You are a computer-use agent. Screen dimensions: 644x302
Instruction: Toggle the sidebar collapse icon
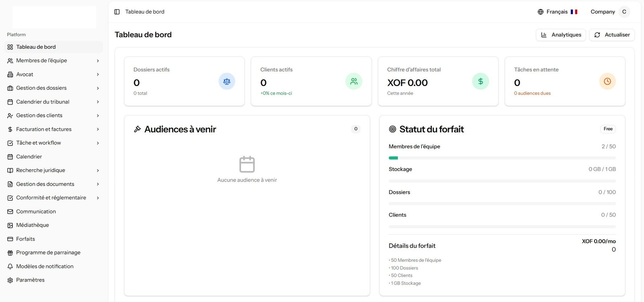(117, 12)
